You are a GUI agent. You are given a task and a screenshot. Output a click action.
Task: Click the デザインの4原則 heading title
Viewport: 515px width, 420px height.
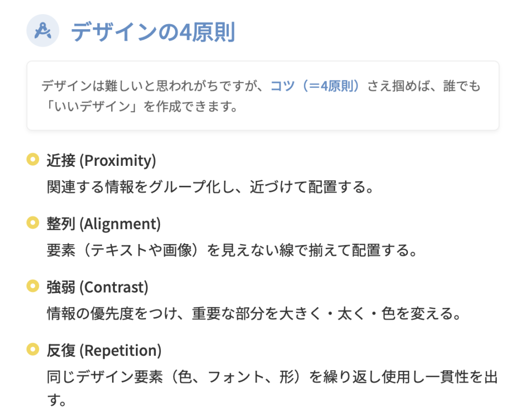coord(153,32)
